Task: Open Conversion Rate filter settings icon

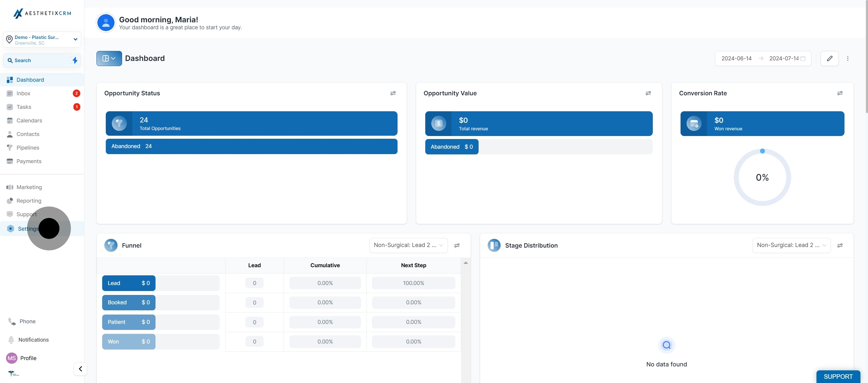Action: [x=839, y=93]
